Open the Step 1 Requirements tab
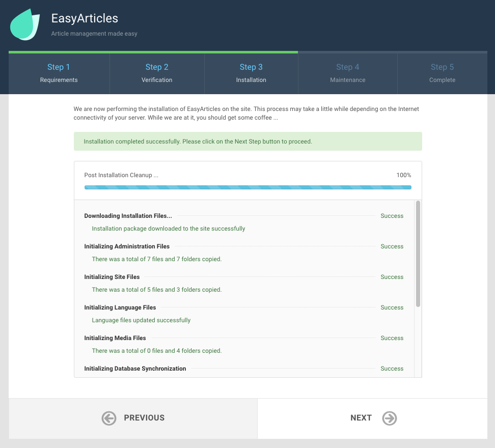The image size is (495, 448). [x=59, y=73]
